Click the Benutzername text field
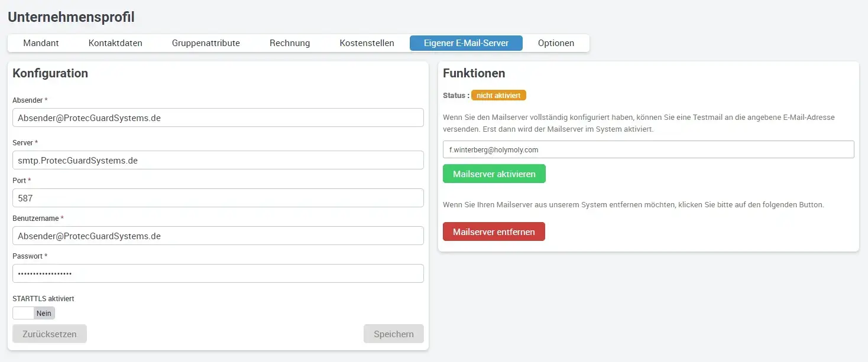868x362 pixels. pos(218,236)
